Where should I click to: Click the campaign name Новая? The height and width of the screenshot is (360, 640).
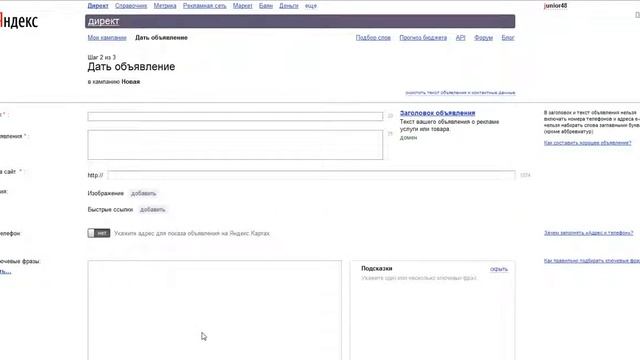click(x=131, y=82)
